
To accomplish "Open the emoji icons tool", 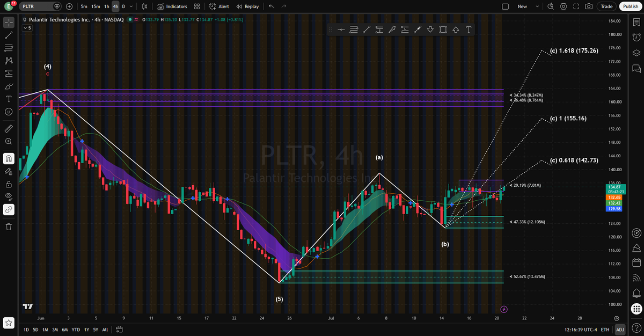I will coord(9,112).
